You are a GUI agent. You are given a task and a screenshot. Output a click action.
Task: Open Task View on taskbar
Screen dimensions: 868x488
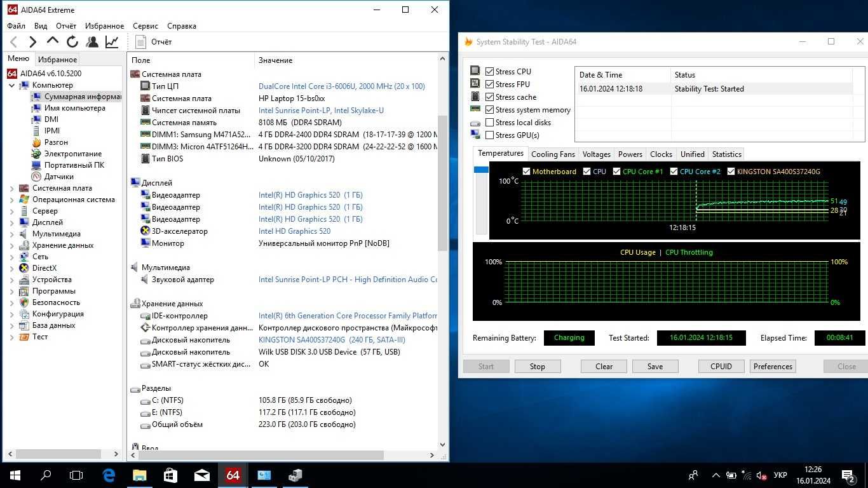(x=76, y=475)
